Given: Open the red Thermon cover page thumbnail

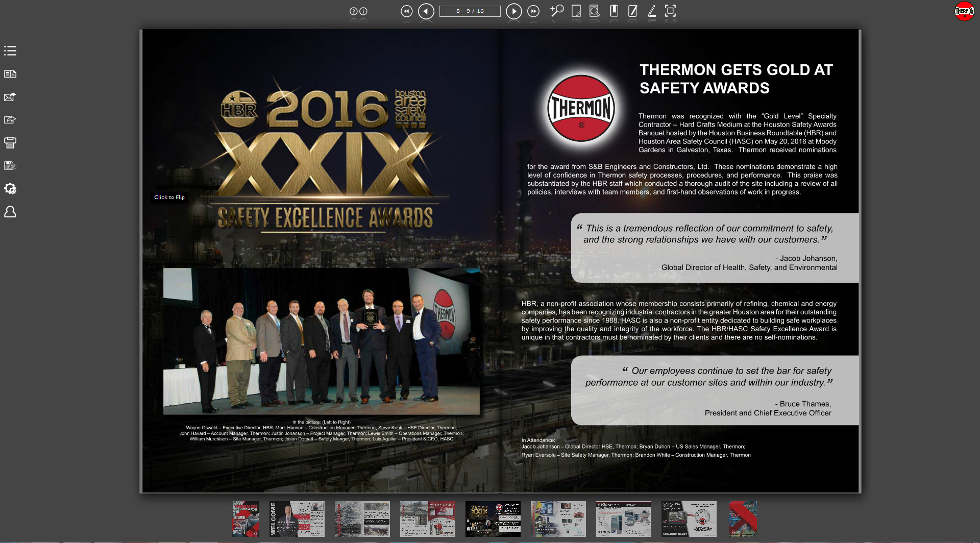Looking at the screenshot, I should coord(246,519).
